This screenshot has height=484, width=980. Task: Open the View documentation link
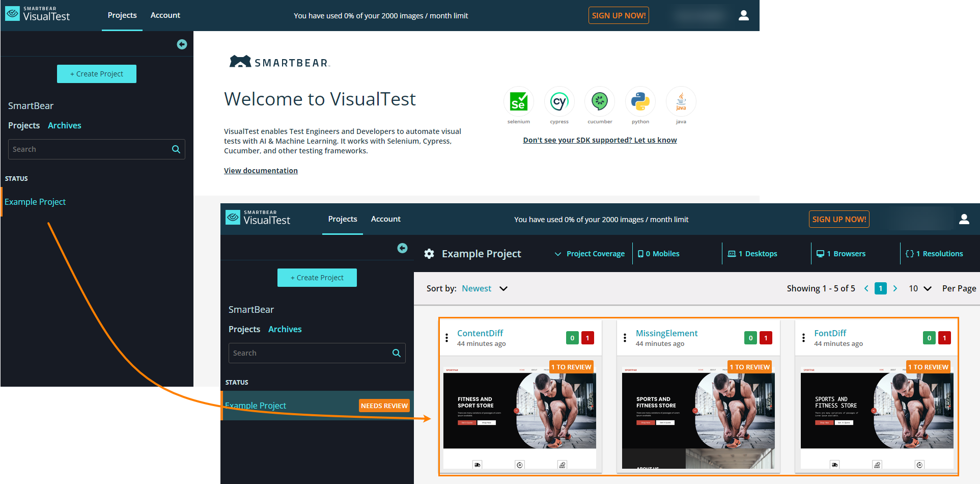click(x=261, y=171)
